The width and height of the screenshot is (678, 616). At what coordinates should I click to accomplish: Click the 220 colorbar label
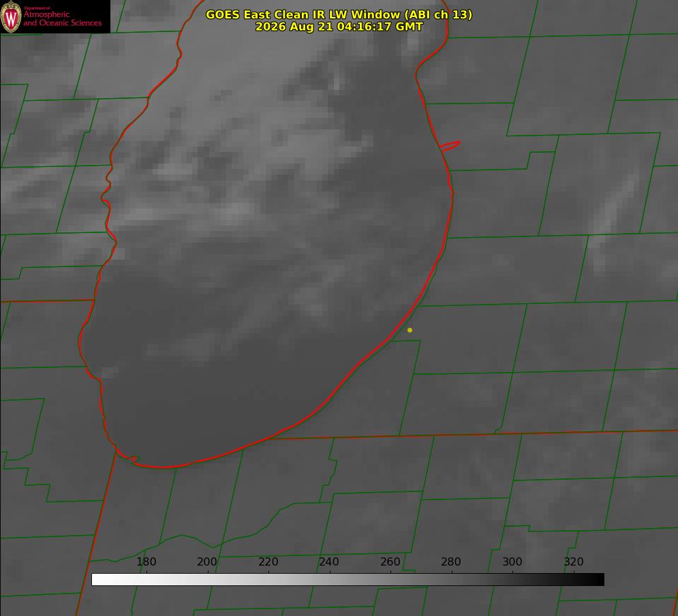(268, 561)
